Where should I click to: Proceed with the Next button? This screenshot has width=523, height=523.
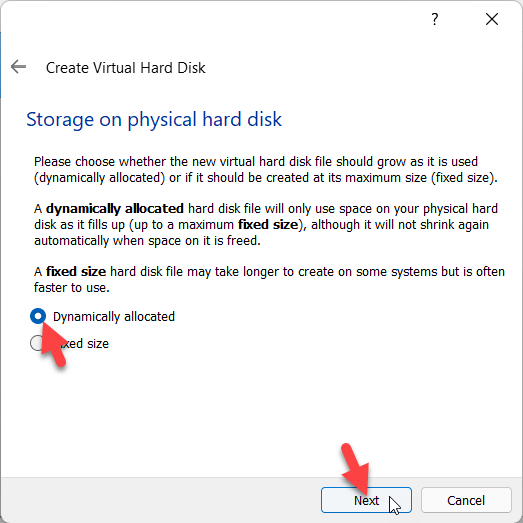click(366, 500)
